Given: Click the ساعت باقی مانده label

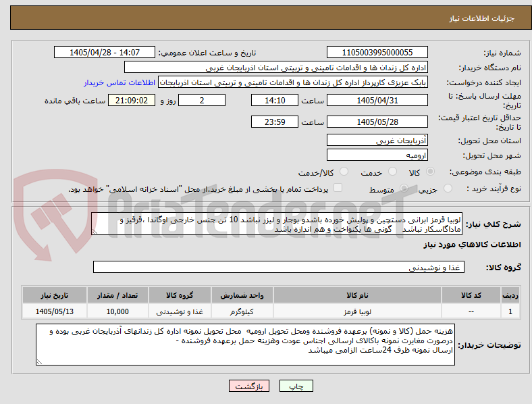Looking at the screenshot, I should coord(75,101).
